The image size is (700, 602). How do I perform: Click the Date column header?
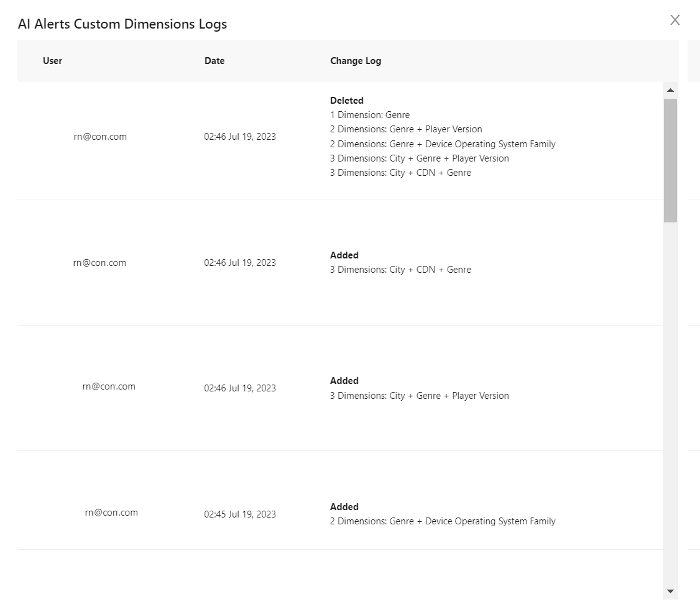point(214,61)
